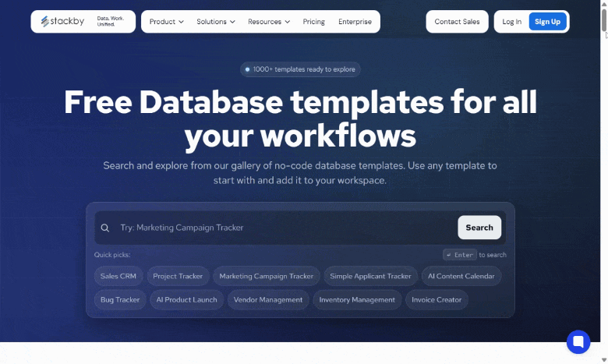Open the Pricing page
The height and width of the screenshot is (364, 608).
tap(314, 22)
